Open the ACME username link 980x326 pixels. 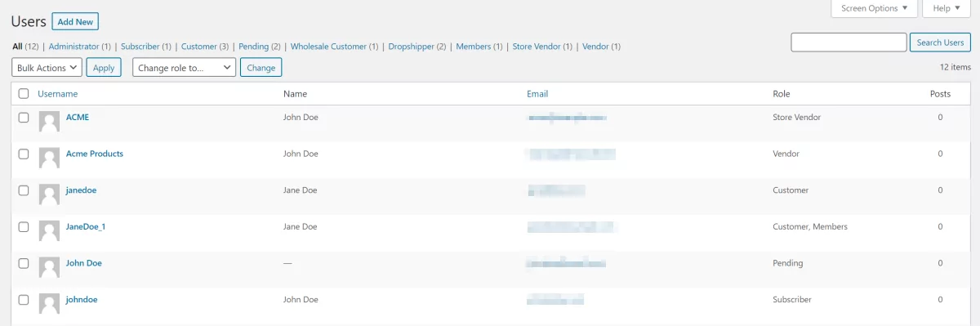(78, 117)
